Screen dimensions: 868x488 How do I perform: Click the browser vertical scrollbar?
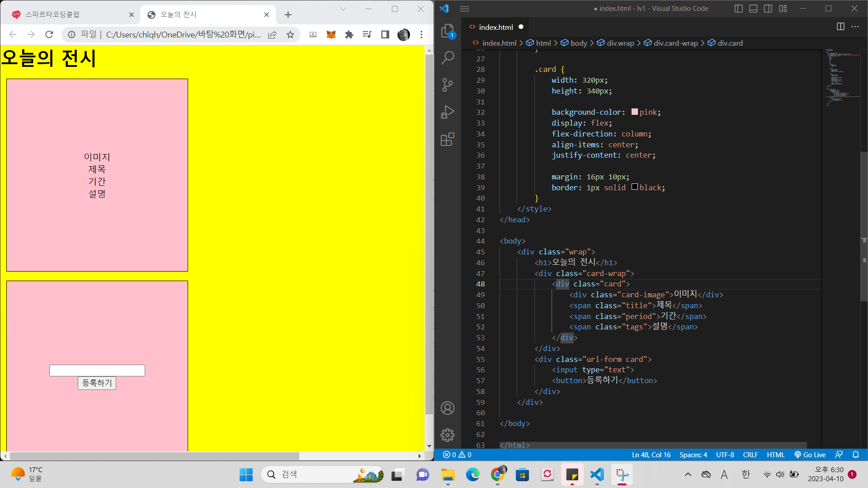pos(429,234)
